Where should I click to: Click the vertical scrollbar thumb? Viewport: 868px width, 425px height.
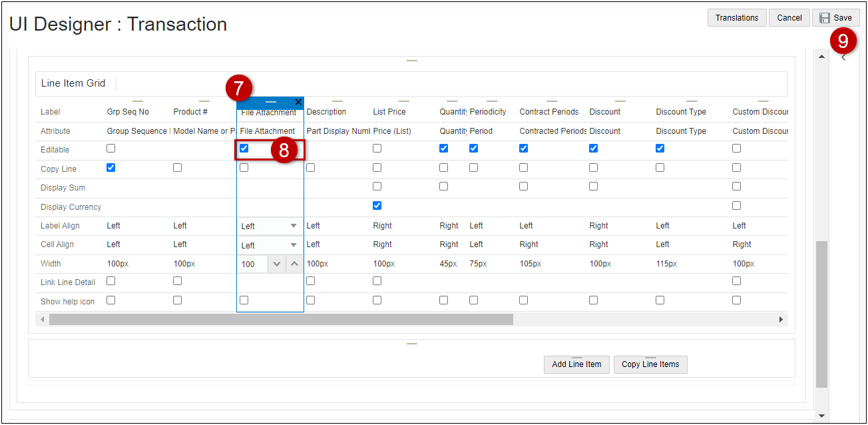[x=821, y=314]
